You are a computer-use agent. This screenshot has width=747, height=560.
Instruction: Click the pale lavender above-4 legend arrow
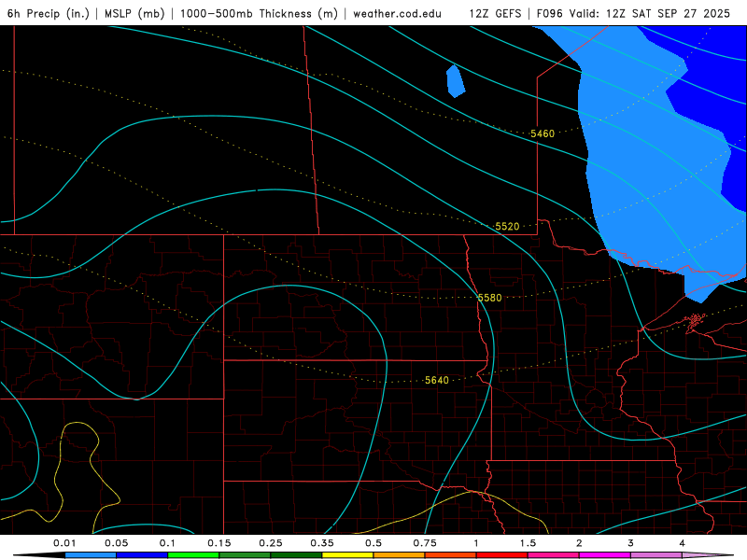708,555
